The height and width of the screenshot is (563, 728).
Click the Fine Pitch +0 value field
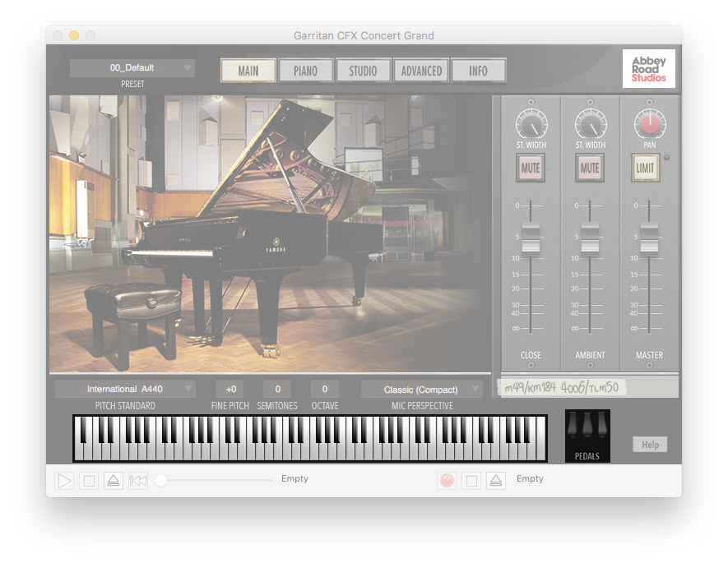[x=231, y=389]
